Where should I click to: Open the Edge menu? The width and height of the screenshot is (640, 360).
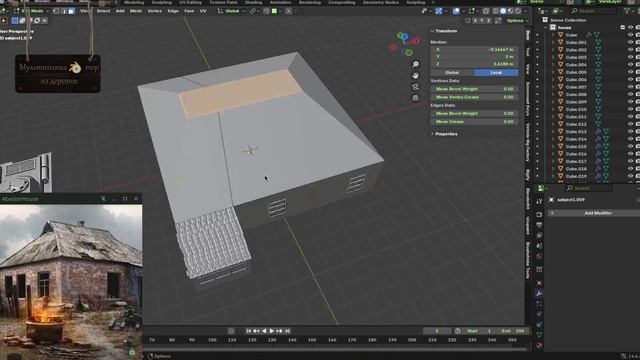click(x=173, y=11)
